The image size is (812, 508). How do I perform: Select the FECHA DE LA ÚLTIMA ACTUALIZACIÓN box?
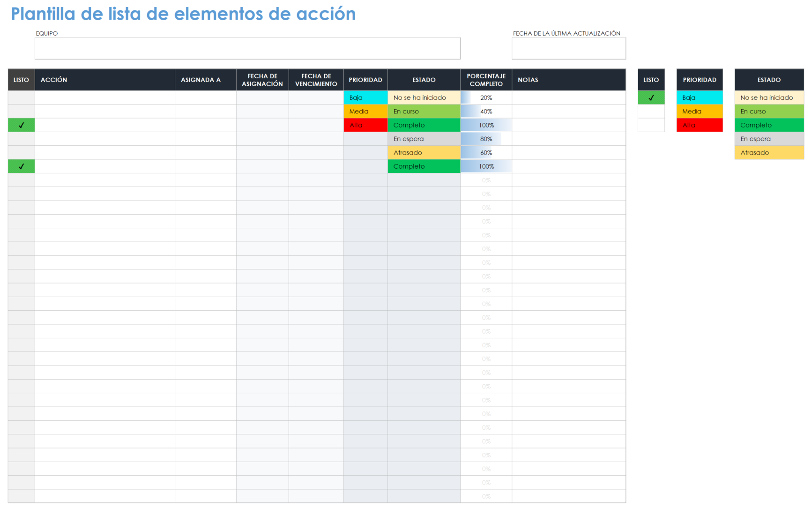pos(568,48)
